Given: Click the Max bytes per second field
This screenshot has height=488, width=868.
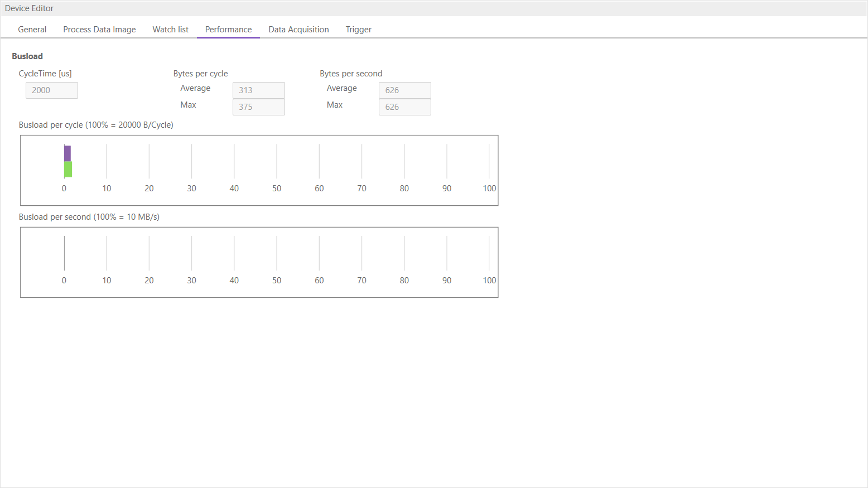Looking at the screenshot, I should click(x=404, y=107).
